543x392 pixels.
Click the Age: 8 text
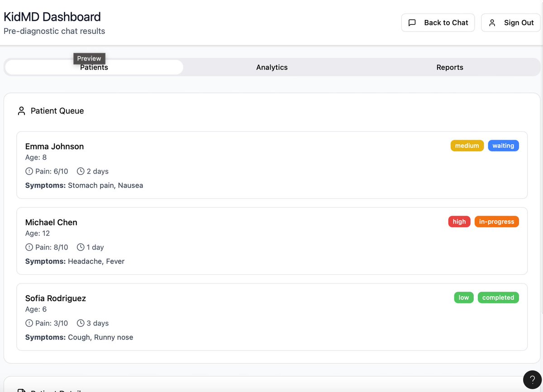tap(36, 157)
